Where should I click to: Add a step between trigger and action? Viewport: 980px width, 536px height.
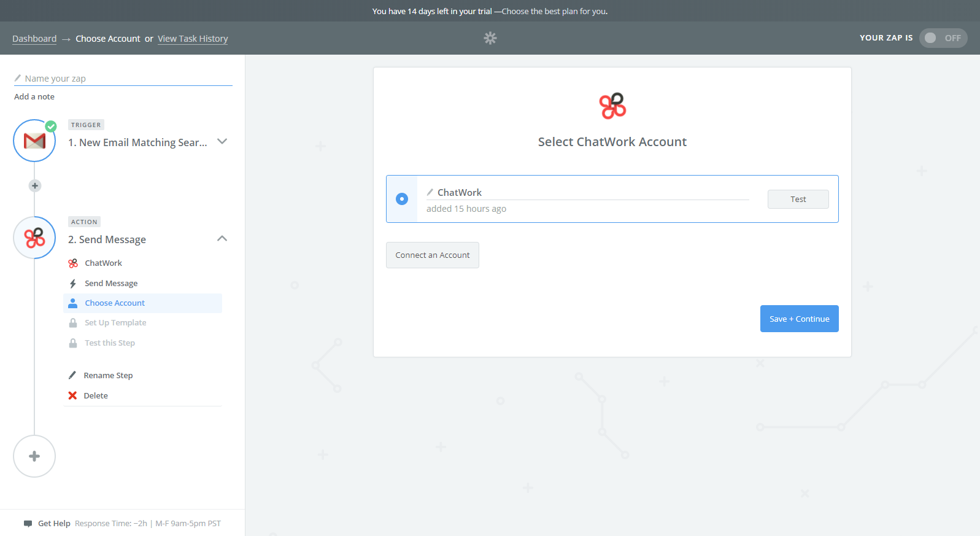(35, 185)
